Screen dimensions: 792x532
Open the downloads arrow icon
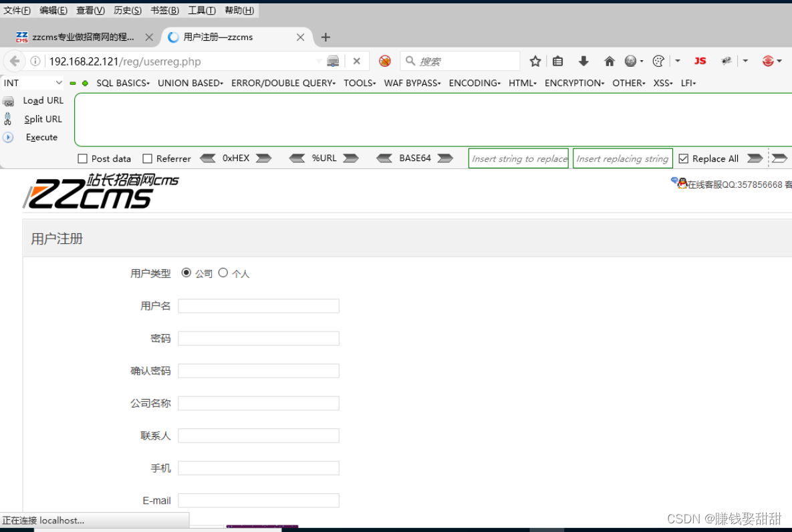coord(584,61)
